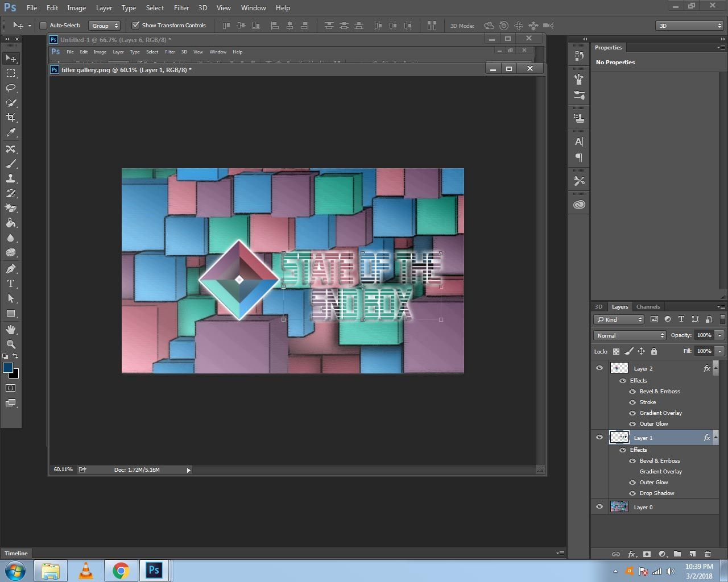Select the Hand tool
728x582 pixels.
pos(11,330)
